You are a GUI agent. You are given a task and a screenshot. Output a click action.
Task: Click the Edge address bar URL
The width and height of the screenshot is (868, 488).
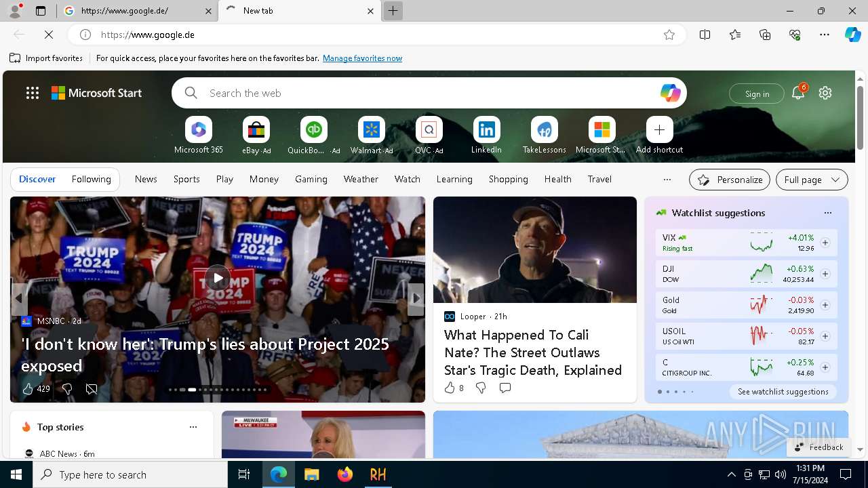[x=376, y=35]
